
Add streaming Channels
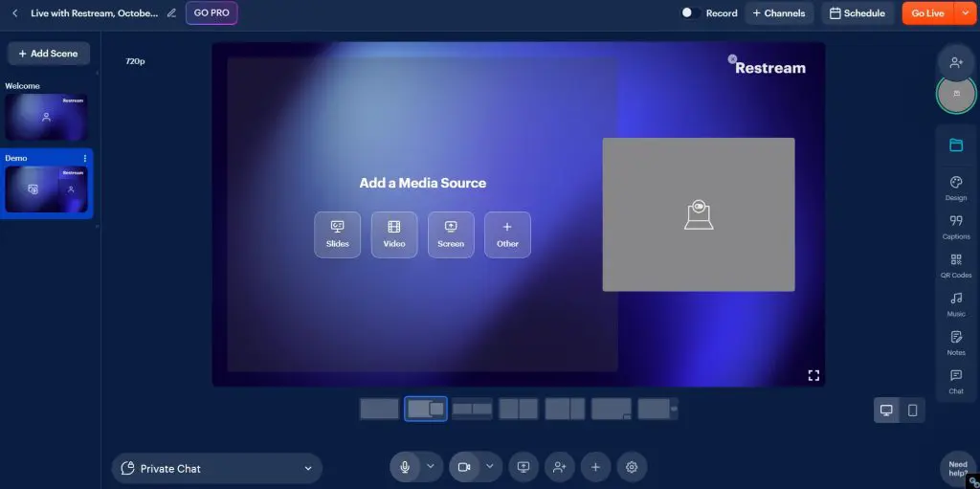[779, 13]
